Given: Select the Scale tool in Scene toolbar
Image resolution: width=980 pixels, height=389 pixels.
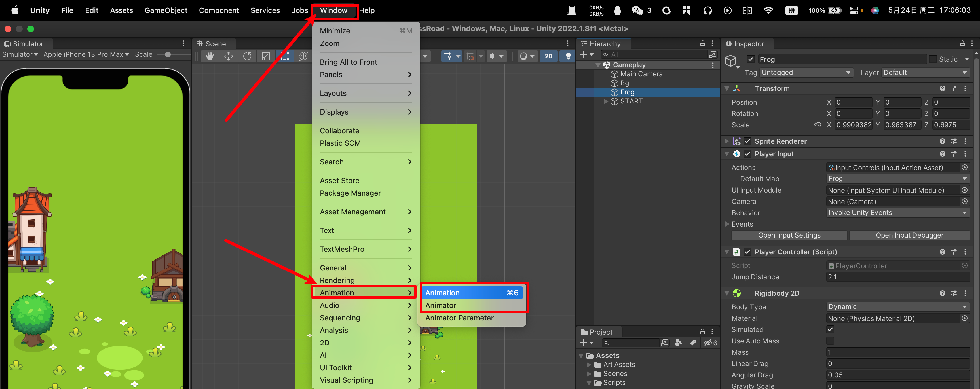Looking at the screenshot, I should coord(265,56).
